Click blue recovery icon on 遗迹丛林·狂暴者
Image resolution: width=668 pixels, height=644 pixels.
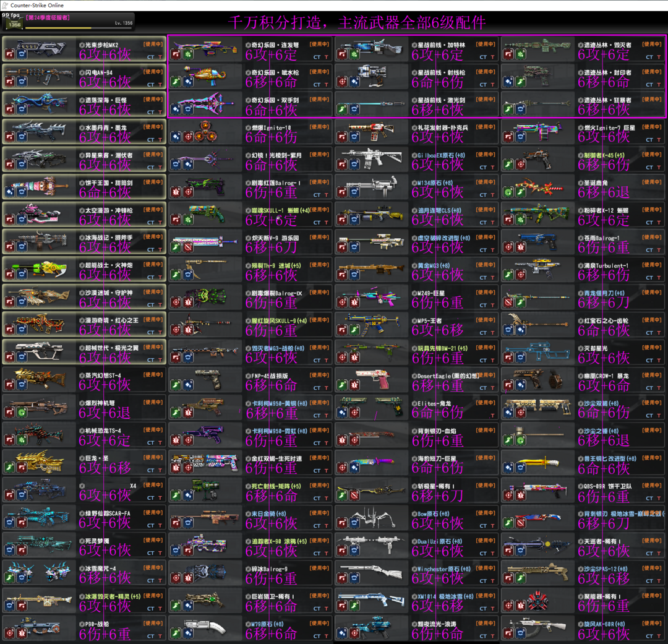[520, 109]
